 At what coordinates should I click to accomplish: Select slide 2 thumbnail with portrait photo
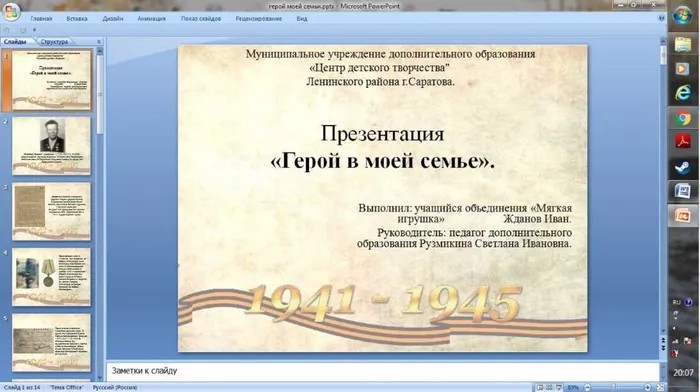(x=51, y=146)
